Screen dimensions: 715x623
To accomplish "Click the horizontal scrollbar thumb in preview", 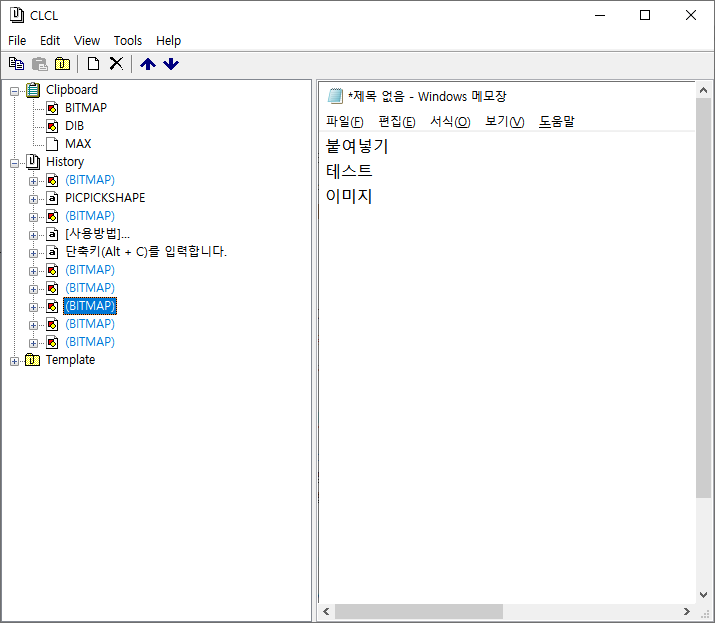I will pos(419,611).
